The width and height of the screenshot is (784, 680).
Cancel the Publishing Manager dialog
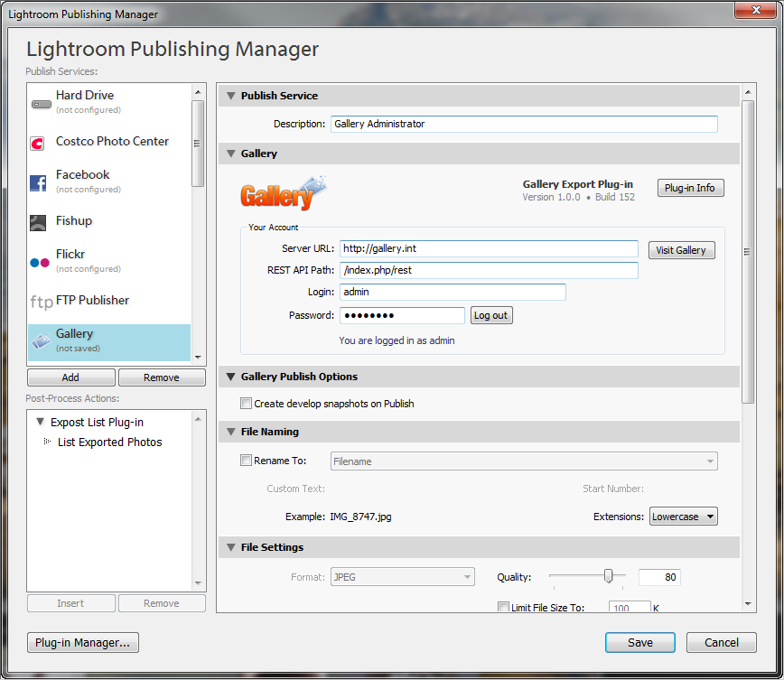[x=721, y=642]
